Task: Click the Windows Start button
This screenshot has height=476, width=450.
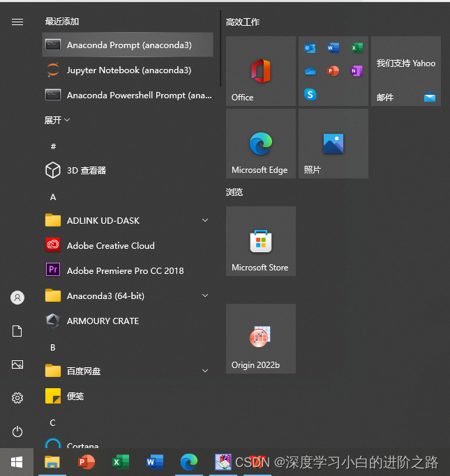Action: coord(17,462)
